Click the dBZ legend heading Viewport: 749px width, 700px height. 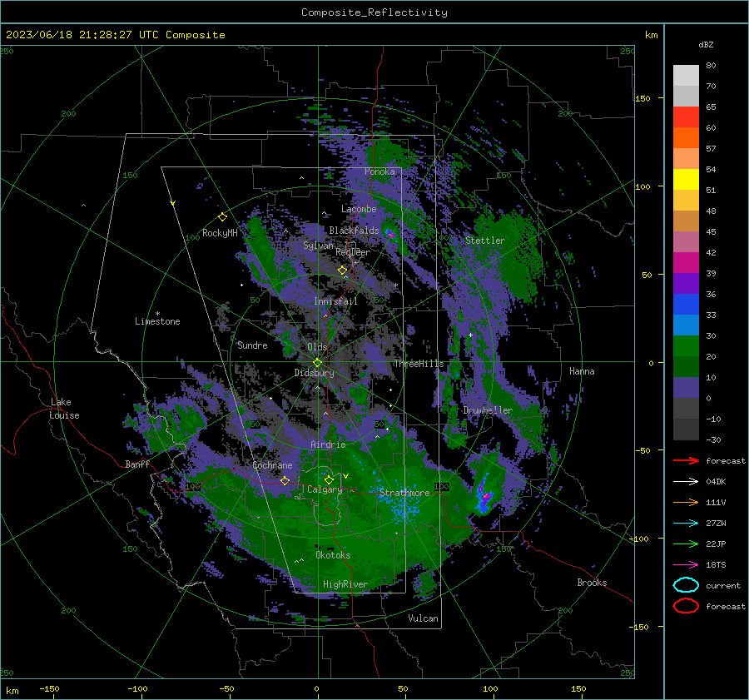point(706,44)
